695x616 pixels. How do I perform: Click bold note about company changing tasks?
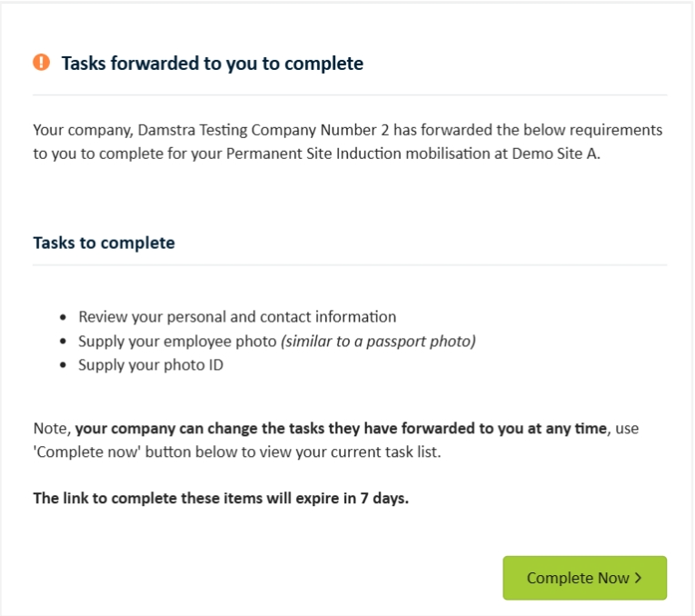click(341, 429)
